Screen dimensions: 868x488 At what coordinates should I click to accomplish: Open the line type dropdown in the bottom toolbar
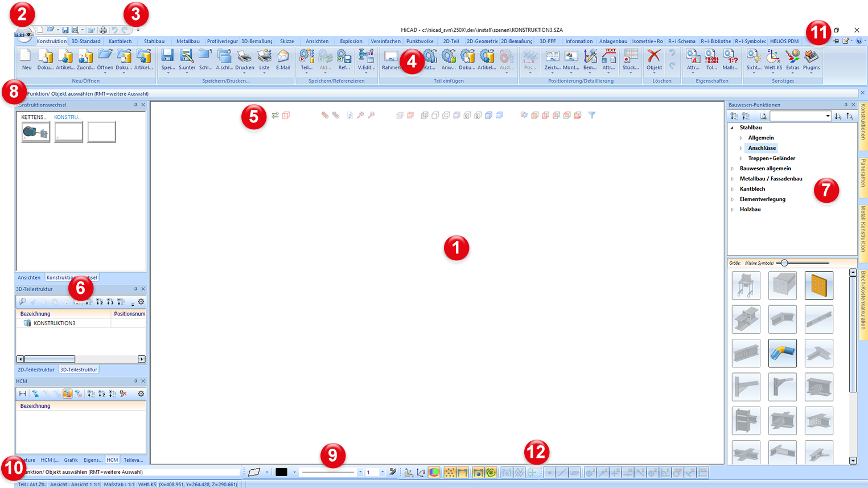point(360,472)
